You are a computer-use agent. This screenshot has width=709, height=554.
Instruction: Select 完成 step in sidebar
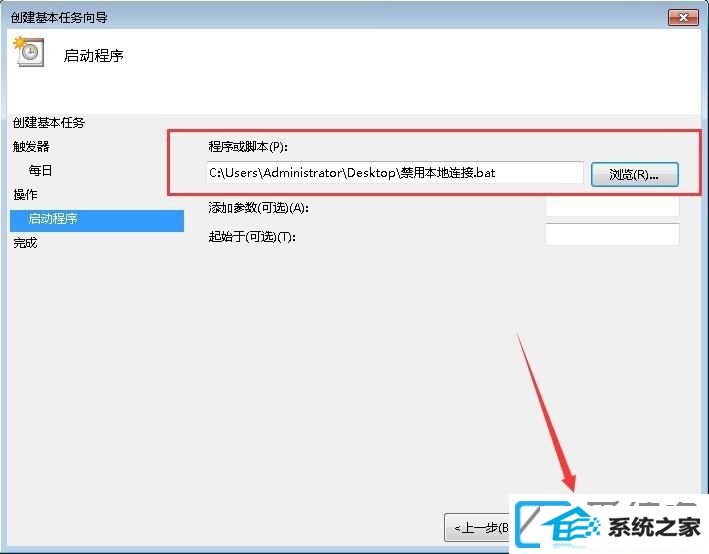pos(25,243)
